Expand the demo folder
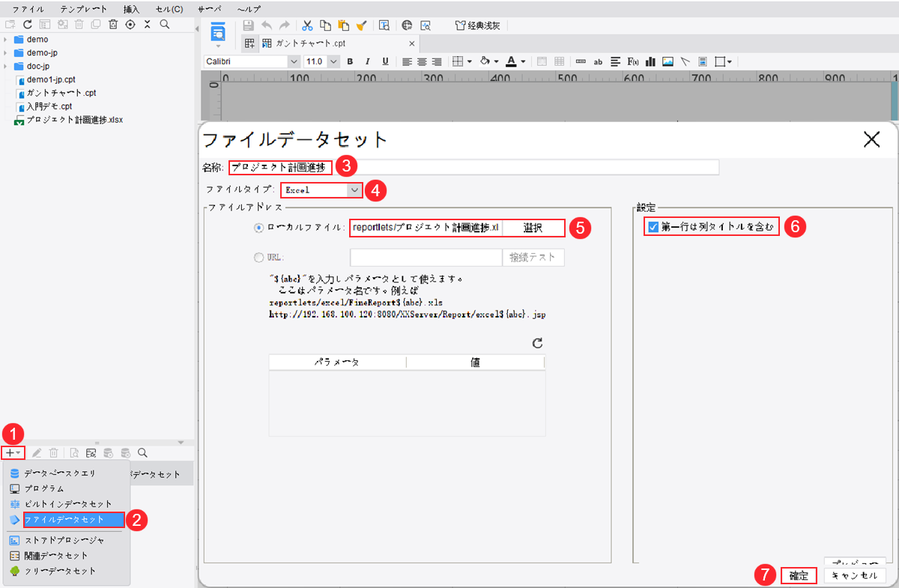 point(6,39)
